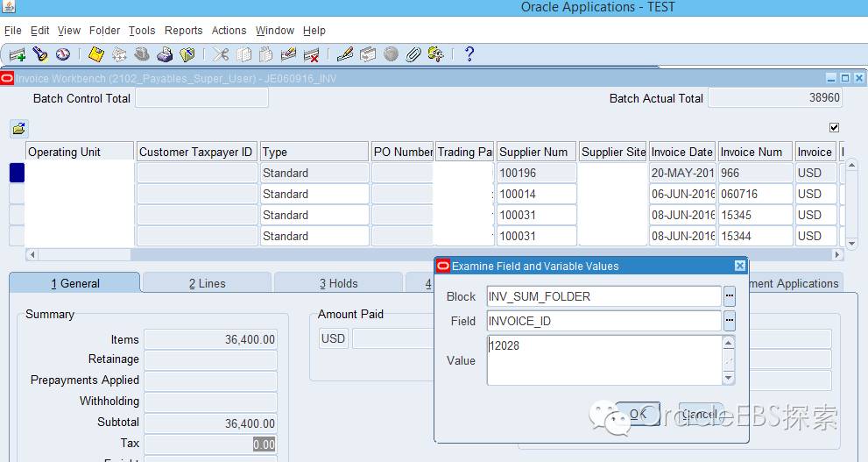Open the Window menu

click(x=275, y=31)
